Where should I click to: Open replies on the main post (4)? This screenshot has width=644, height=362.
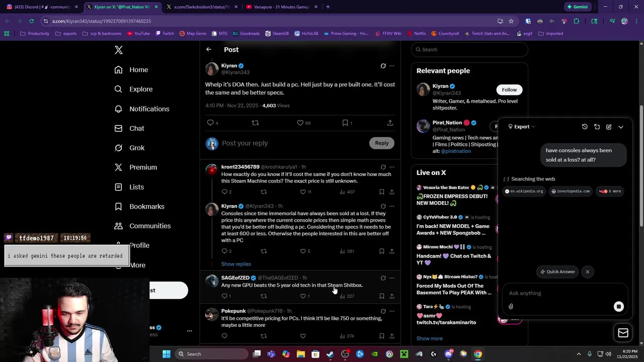pos(212,123)
